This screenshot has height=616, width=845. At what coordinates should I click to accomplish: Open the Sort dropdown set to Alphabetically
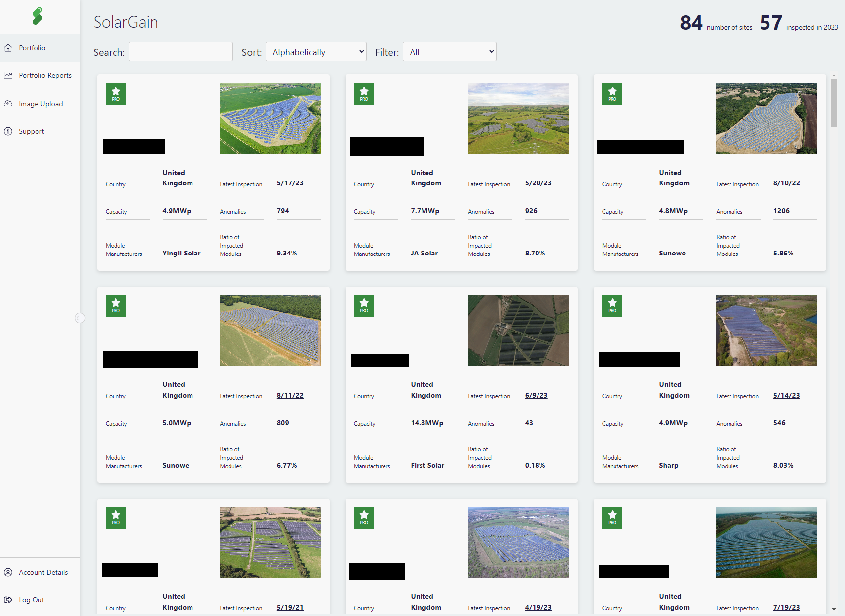click(316, 52)
